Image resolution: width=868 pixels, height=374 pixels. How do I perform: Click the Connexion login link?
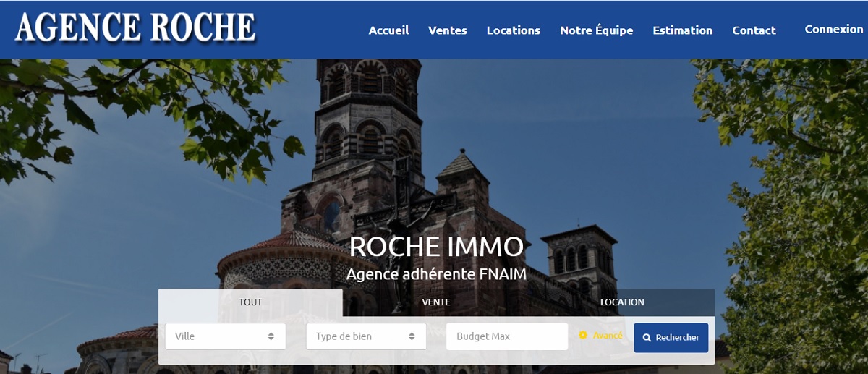[833, 30]
